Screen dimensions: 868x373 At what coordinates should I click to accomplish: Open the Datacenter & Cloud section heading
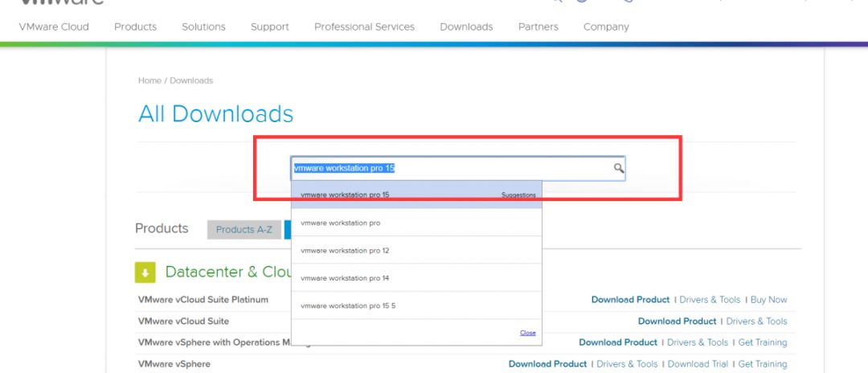pyautogui.click(x=228, y=272)
